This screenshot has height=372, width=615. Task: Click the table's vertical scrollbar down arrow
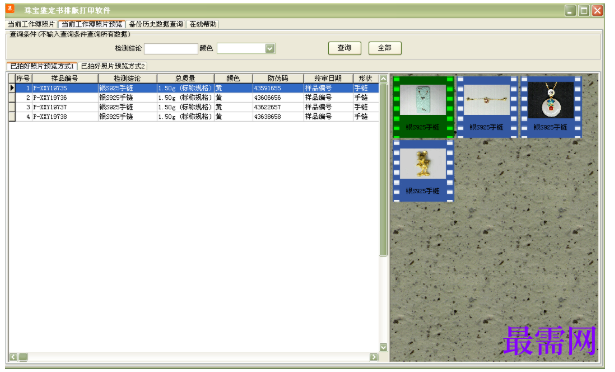click(383, 347)
